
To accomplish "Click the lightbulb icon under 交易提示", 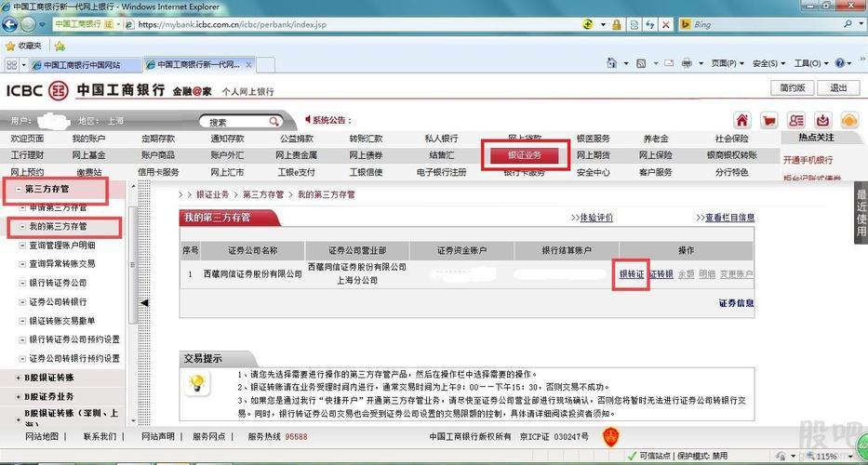I will 197,382.
